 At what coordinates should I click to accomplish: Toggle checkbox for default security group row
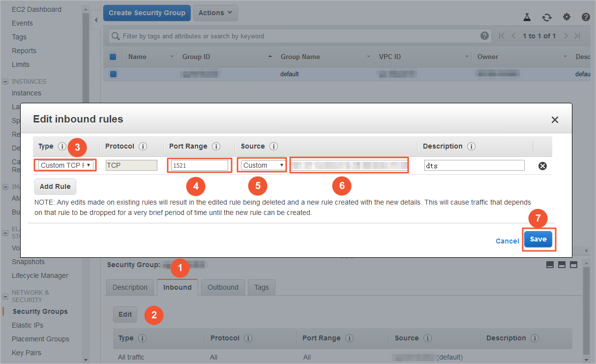pos(114,74)
